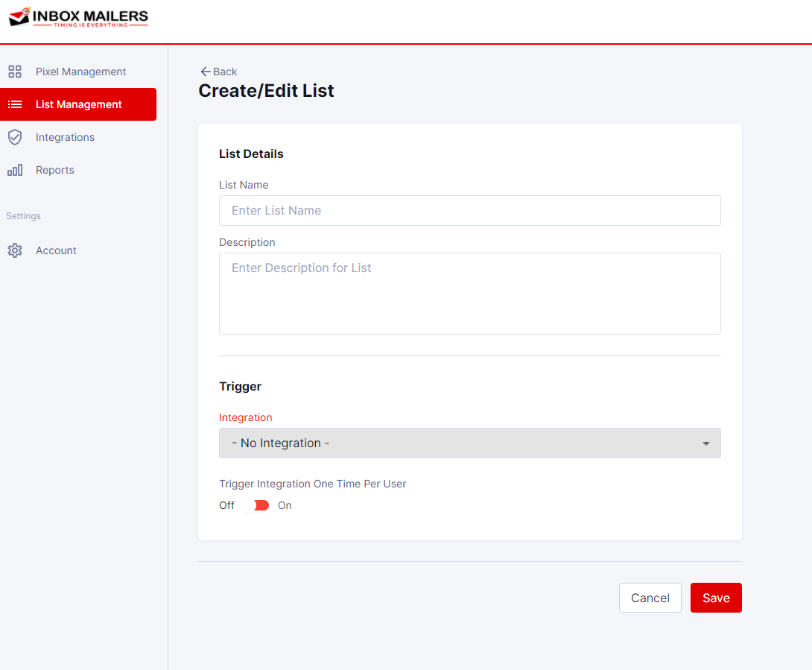
Task: Go to the Integrations page
Action: [78, 137]
